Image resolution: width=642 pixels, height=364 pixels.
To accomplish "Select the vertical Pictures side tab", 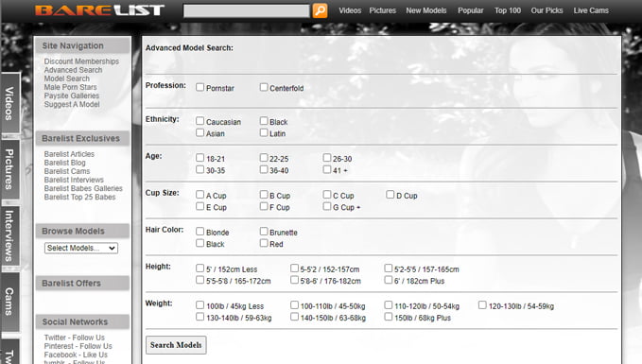I will [x=9, y=169].
